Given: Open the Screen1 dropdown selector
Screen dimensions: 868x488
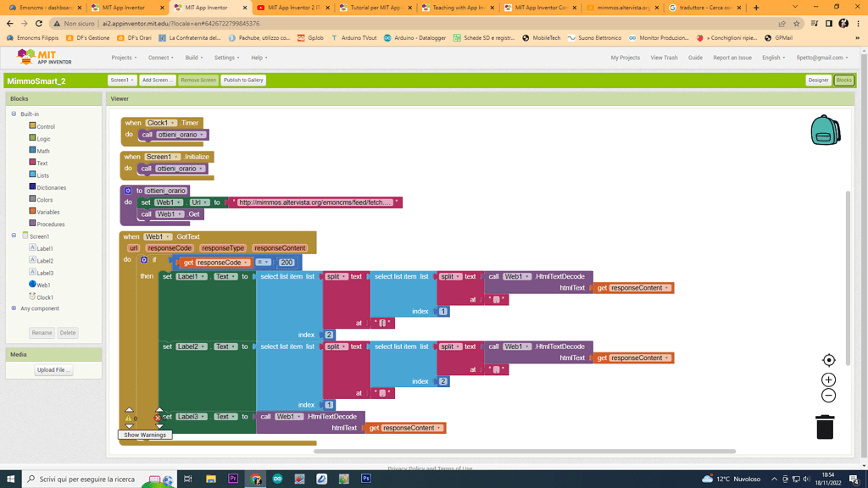Looking at the screenshot, I should pos(122,80).
